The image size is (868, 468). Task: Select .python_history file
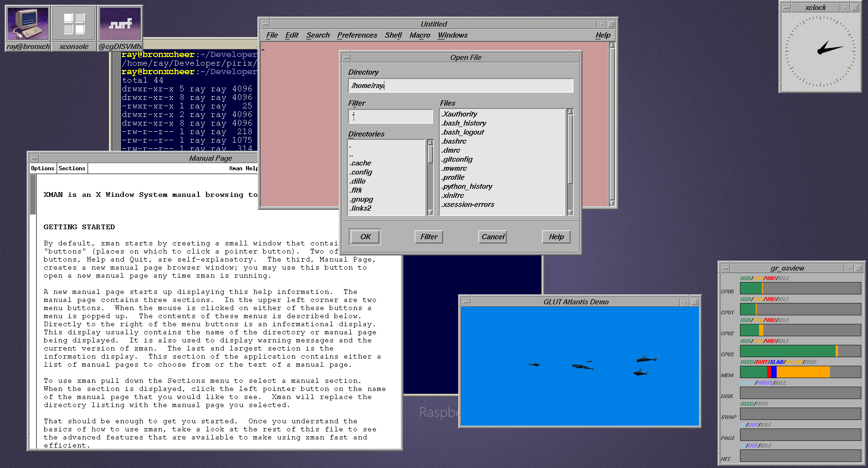point(502,186)
